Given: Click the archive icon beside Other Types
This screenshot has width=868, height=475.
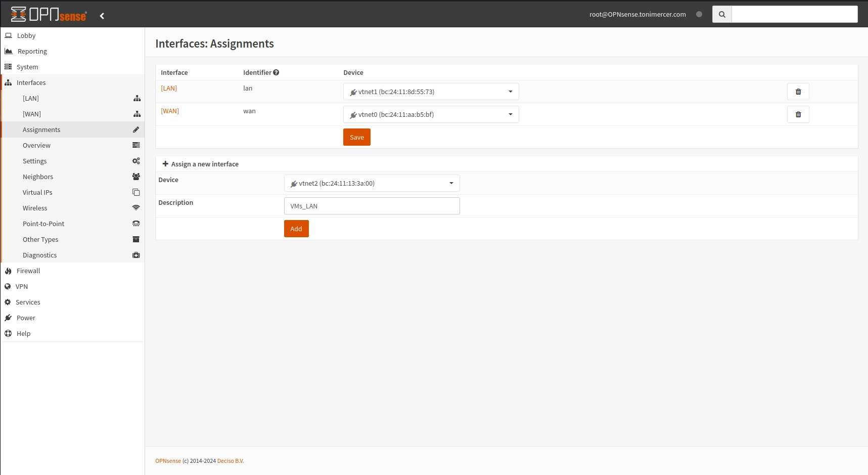Looking at the screenshot, I should 136,239.
